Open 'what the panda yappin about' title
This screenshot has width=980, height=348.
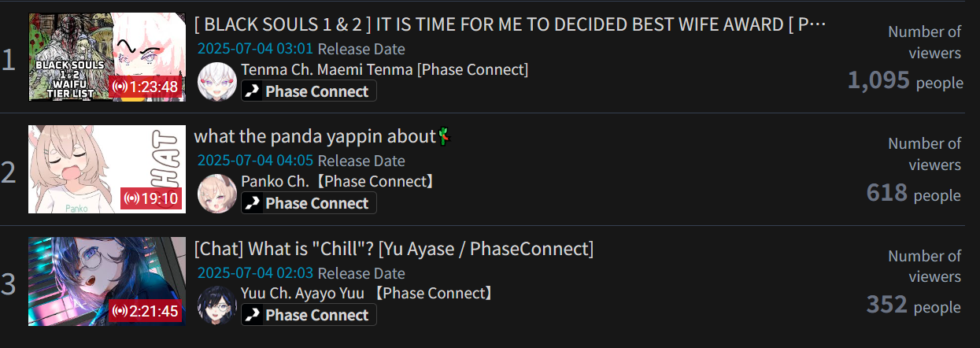pyautogui.click(x=323, y=136)
